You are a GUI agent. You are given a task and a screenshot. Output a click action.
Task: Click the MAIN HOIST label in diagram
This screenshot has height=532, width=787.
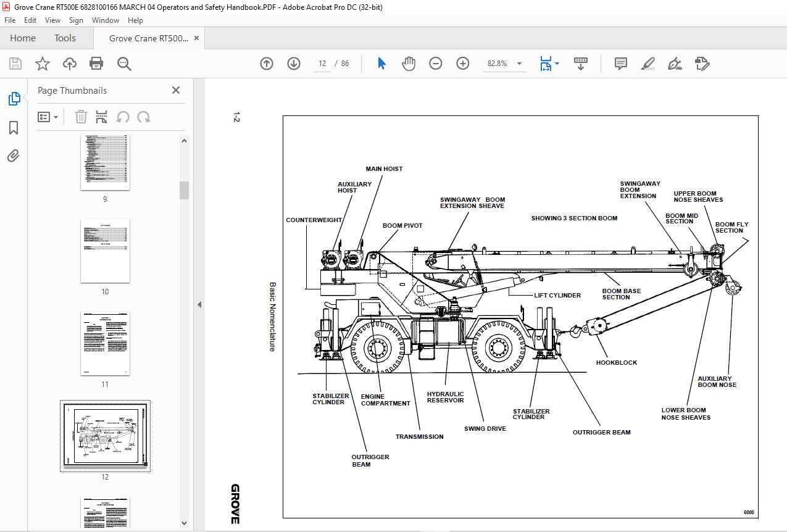click(384, 169)
